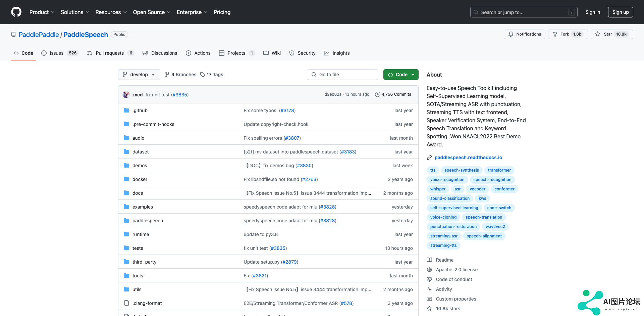Open the third_party directory
The height and width of the screenshot is (316, 644).
click(x=144, y=262)
